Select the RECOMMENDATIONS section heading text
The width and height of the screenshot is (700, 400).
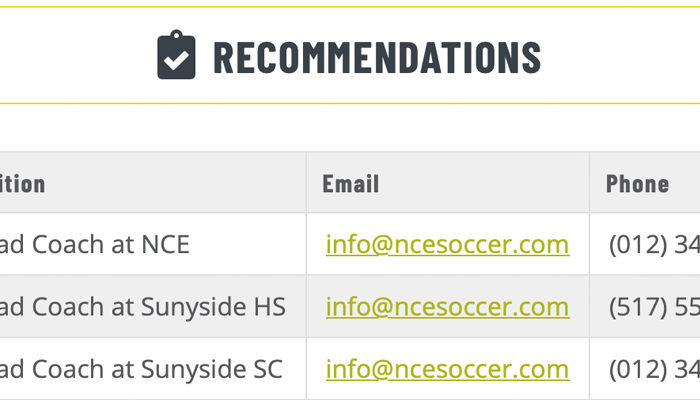click(x=377, y=57)
